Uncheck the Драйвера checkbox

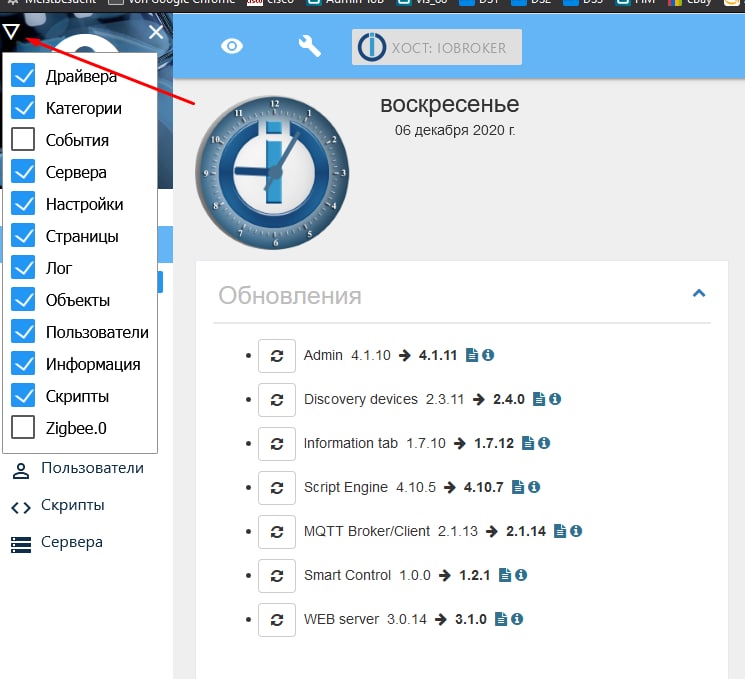[23, 76]
